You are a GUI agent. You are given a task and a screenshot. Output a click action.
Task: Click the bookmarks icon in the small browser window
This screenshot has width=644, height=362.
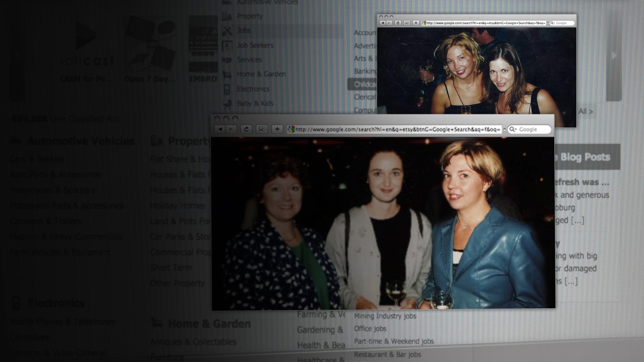point(407,23)
